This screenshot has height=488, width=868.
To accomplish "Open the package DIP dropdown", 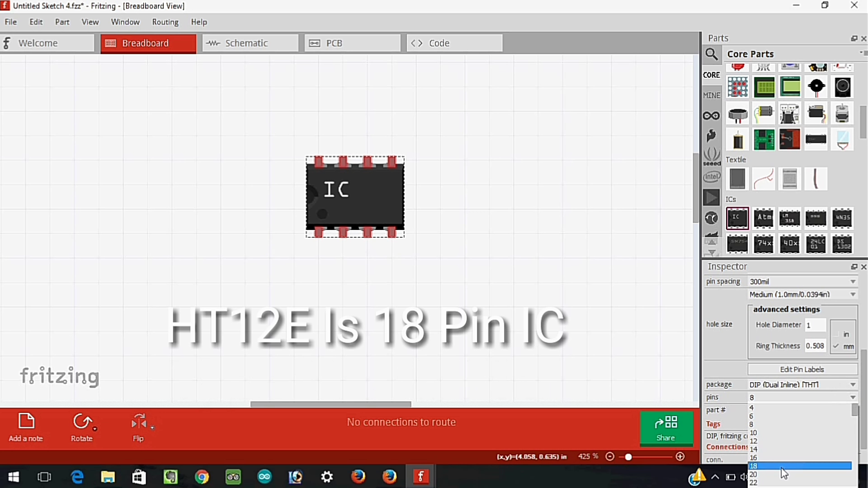I will point(802,385).
